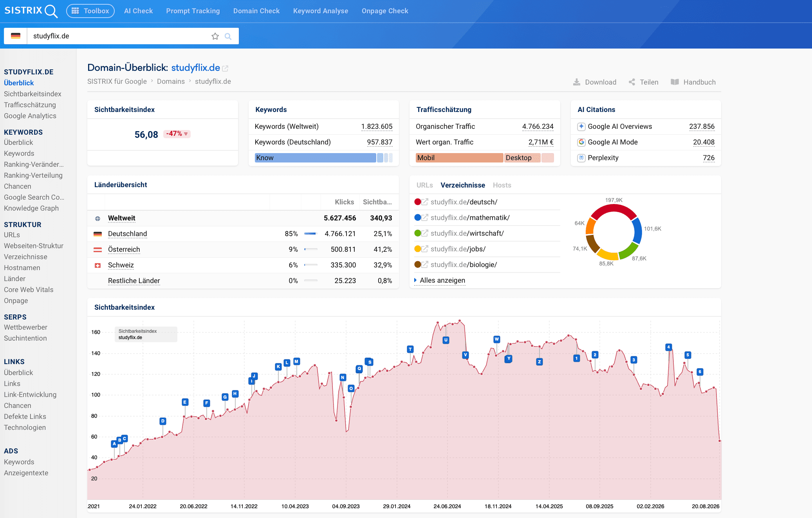Click event pin U on chart
The height and width of the screenshot is (518, 812).
446,340
